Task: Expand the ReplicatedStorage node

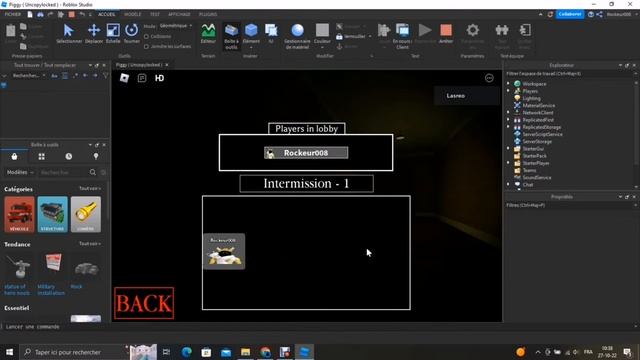Action: point(508,127)
